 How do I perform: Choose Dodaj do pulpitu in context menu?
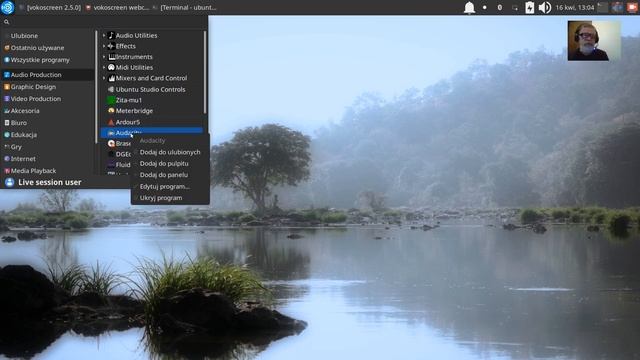pos(170,163)
